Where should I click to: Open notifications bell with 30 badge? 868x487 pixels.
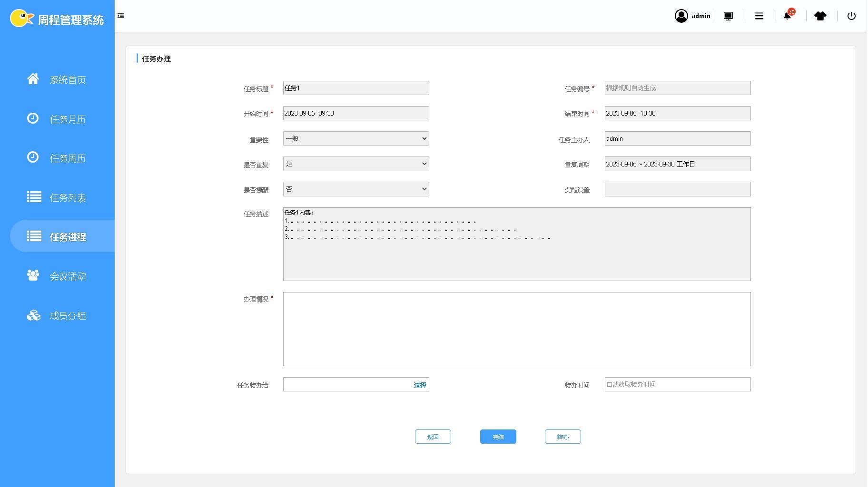[788, 16]
